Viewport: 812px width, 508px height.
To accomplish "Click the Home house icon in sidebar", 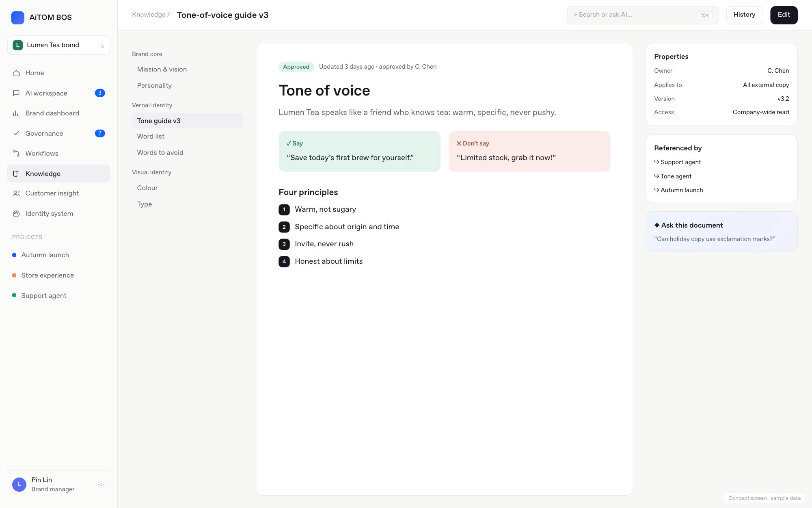I will pyautogui.click(x=16, y=73).
